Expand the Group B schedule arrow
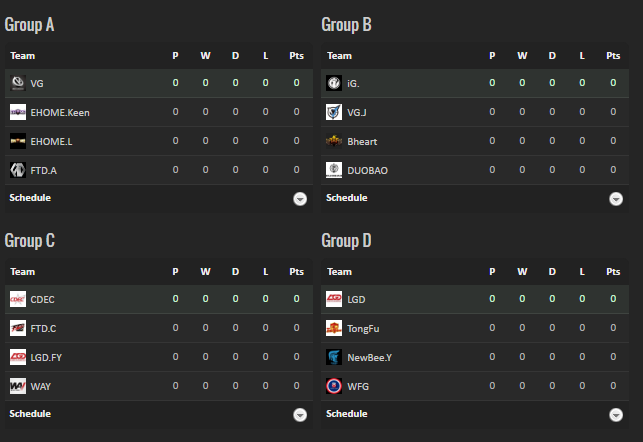 (x=616, y=199)
